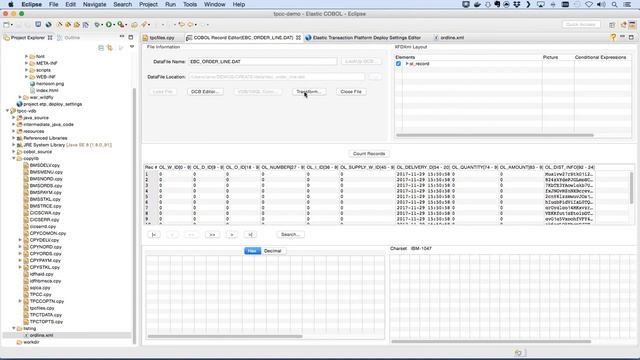This screenshot has height=360, width=640.
Task: Minimize the Project Explorer panel
Action: (122, 37)
